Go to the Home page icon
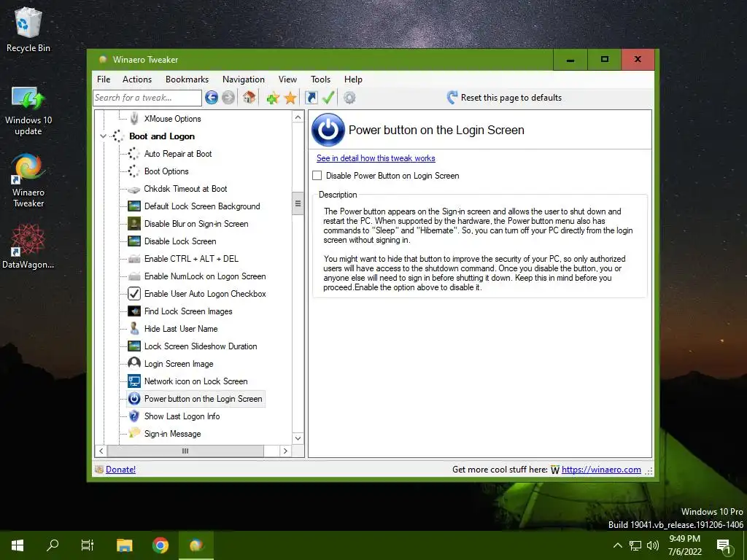This screenshot has height=560, width=747. 249,98
